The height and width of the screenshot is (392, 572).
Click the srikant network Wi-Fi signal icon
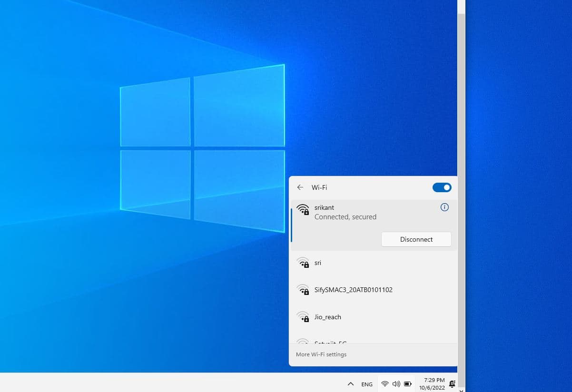point(303,209)
